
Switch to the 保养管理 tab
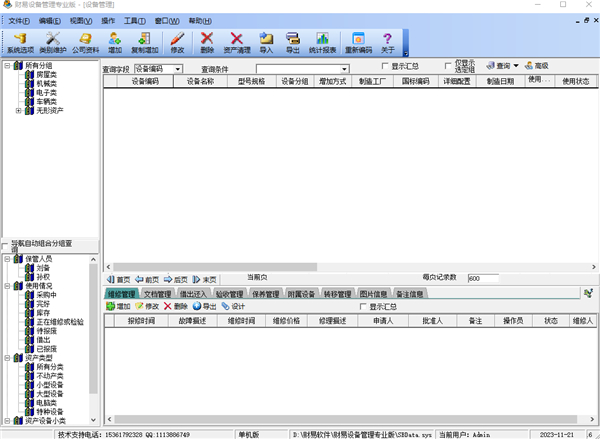265,294
